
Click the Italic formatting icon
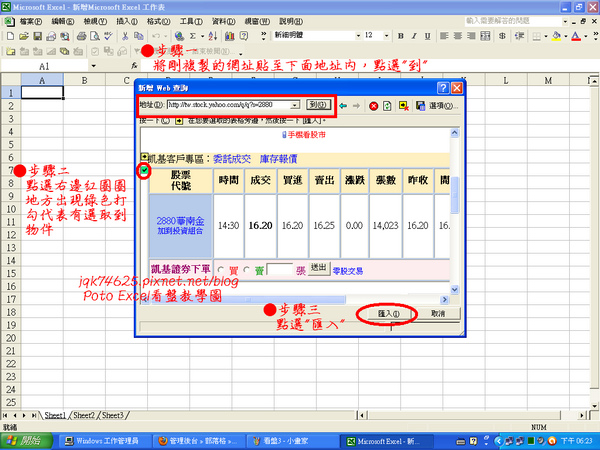point(414,36)
